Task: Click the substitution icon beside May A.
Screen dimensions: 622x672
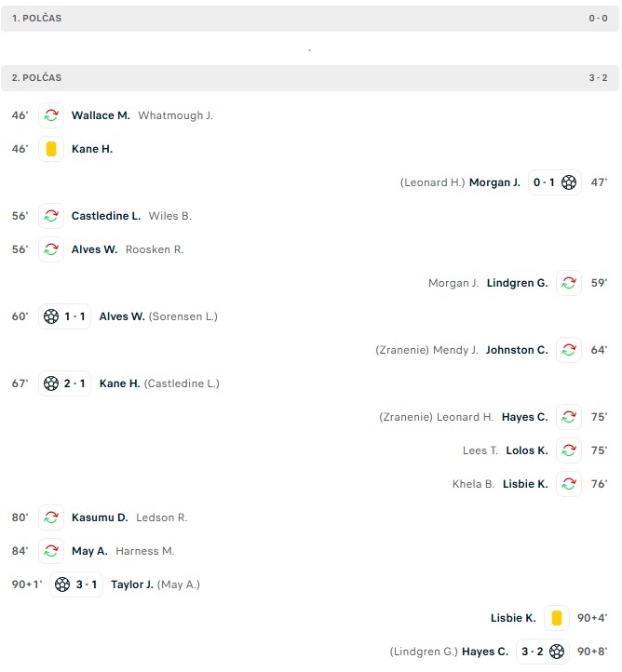Action: coord(51,551)
